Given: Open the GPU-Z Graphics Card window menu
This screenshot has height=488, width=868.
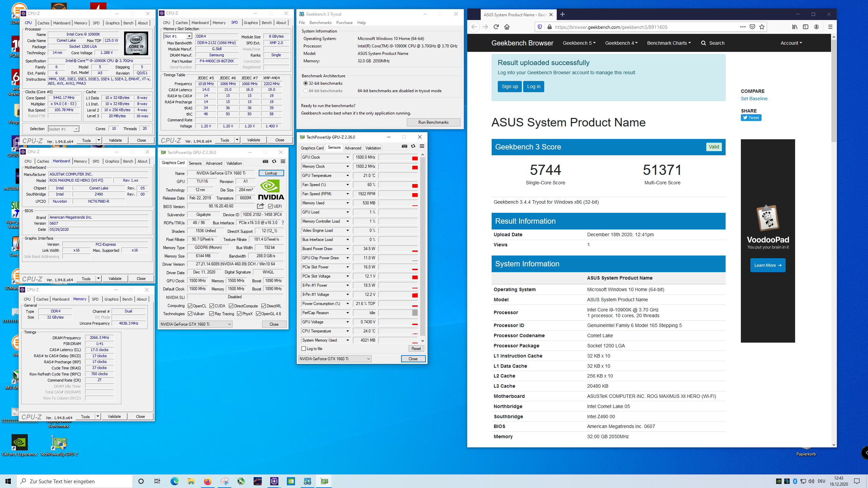Looking at the screenshot, I should (283, 161).
